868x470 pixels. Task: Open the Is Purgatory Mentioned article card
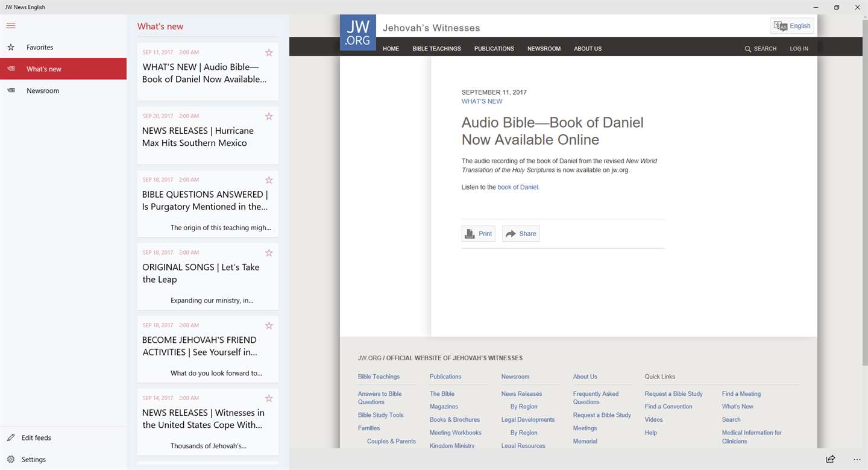208,204
